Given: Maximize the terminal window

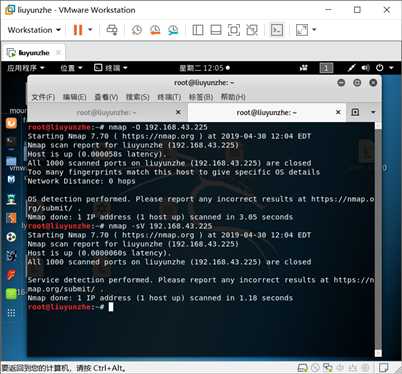Looking at the screenshot, I should point(357,83).
